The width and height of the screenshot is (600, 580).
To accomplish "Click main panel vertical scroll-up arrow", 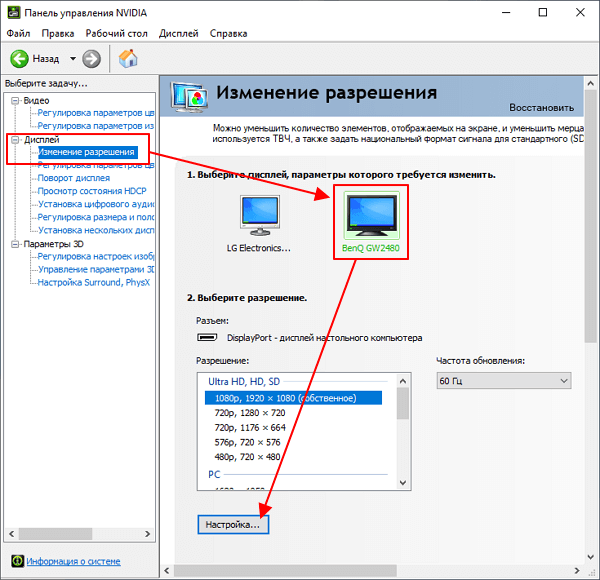I will tap(590, 83).
